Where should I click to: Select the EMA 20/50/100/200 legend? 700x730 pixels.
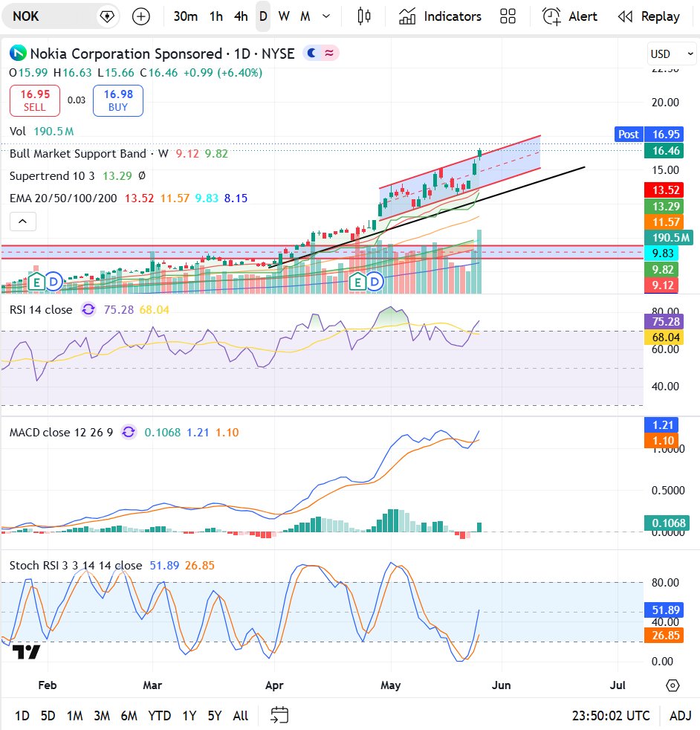pyautogui.click(x=63, y=198)
